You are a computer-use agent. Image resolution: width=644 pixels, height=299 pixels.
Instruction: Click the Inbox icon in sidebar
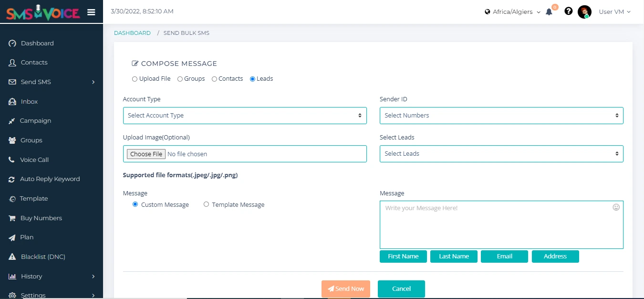point(12,102)
